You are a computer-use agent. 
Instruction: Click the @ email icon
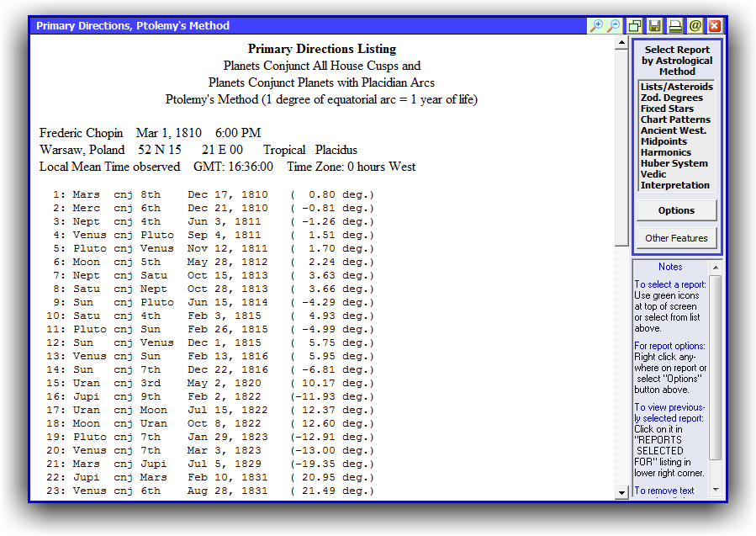pos(695,26)
